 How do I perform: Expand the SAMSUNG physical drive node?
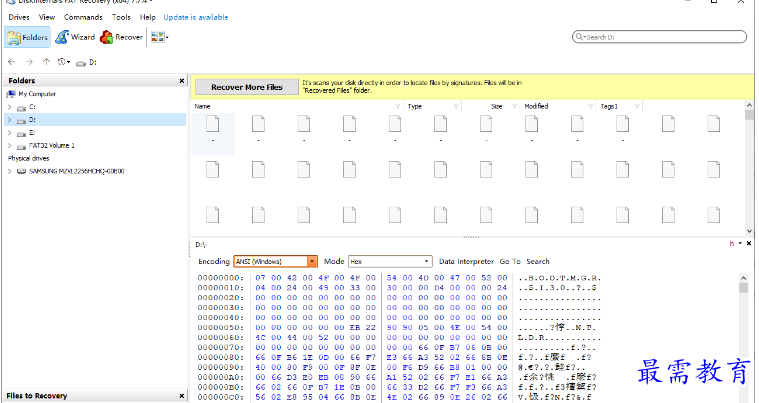(x=10, y=171)
